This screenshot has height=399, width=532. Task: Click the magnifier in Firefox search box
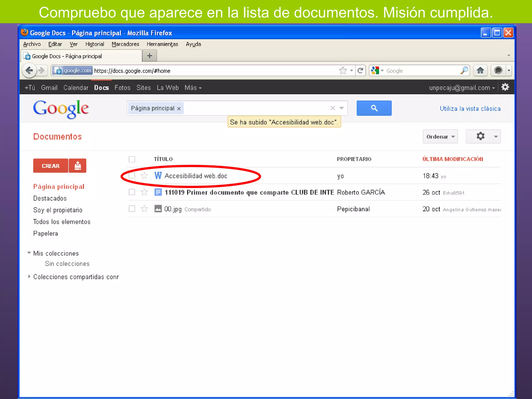pos(464,70)
